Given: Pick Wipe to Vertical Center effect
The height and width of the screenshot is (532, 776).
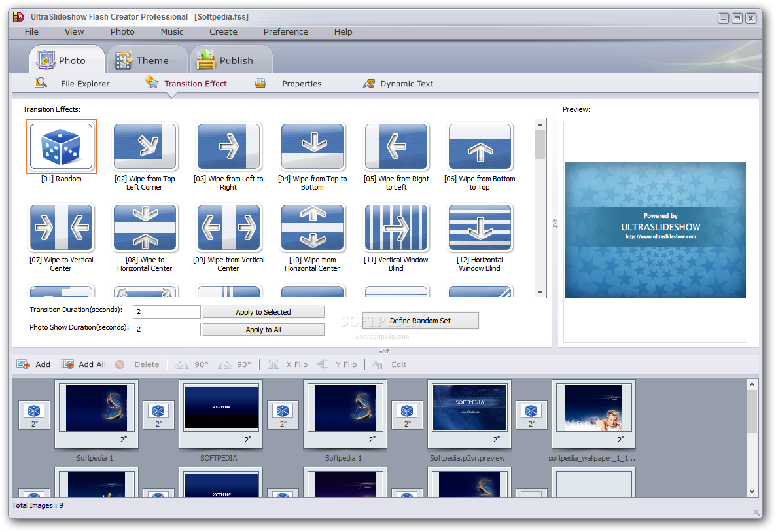Looking at the screenshot, I should click(62, 228).
